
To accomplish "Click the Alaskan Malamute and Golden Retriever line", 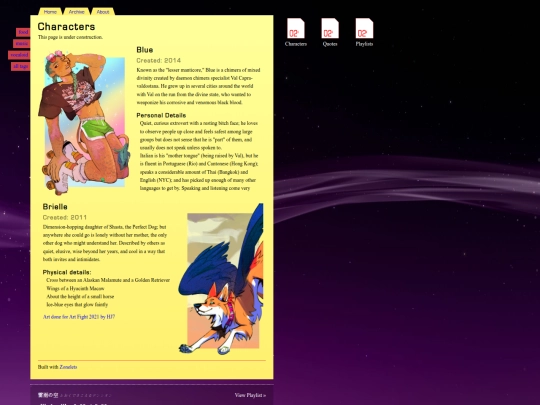I will (108, 280).
